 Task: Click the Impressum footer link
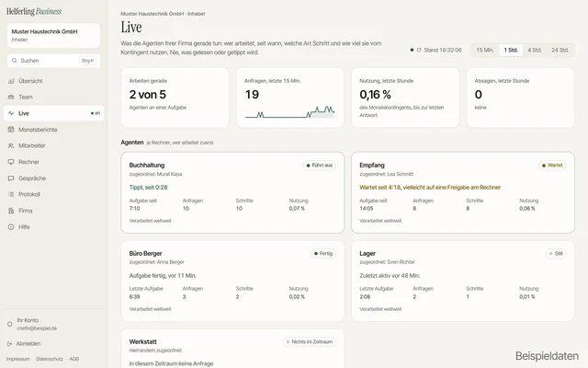18,359
